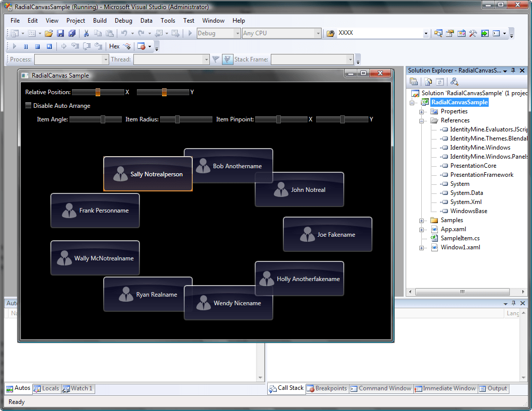The height and width of the screenshot is (411, 532).
Task: Expand the Window1.xaml tree node
Action: point(422,248)
